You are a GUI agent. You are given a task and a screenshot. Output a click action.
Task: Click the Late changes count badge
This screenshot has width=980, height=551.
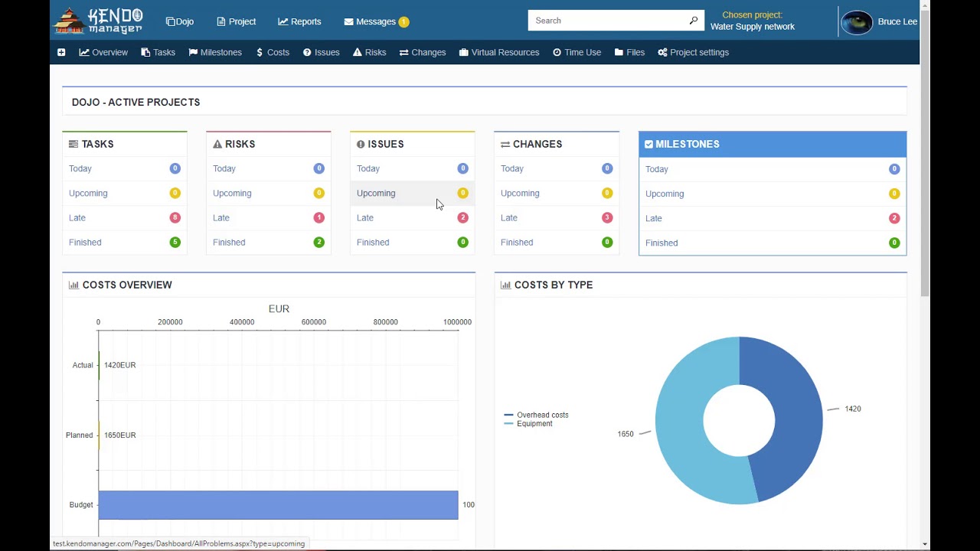click(607, 217)
